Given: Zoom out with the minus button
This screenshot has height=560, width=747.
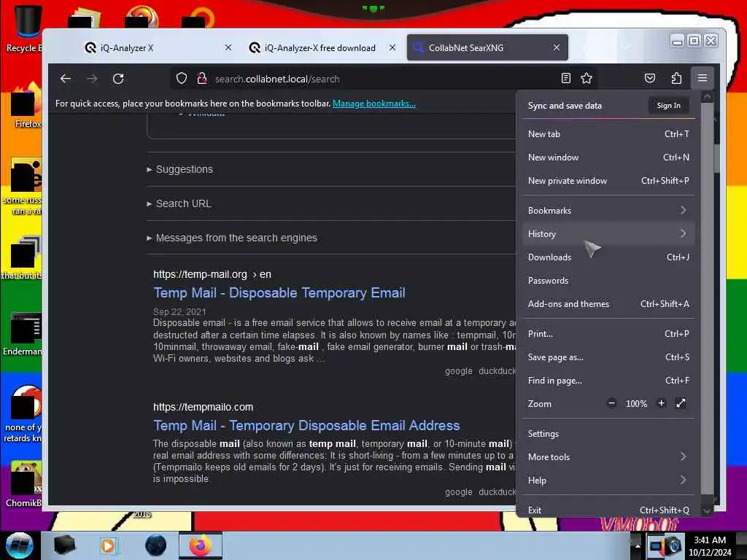Looking at the screenshot, I should [x=612, y=404].
